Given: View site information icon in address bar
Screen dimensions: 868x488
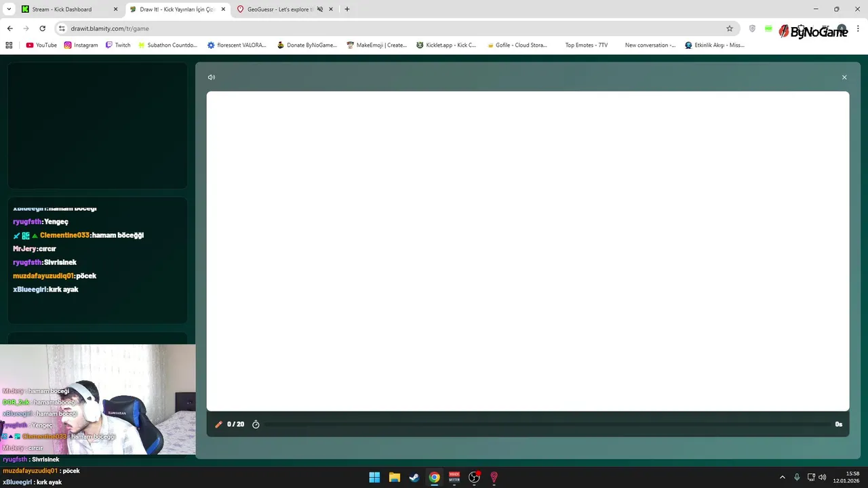Looking at the screenshot, I should point(62,28).
